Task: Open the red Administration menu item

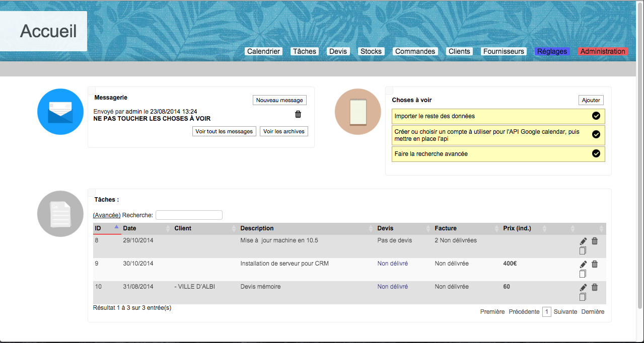Action: pos(603,51)
